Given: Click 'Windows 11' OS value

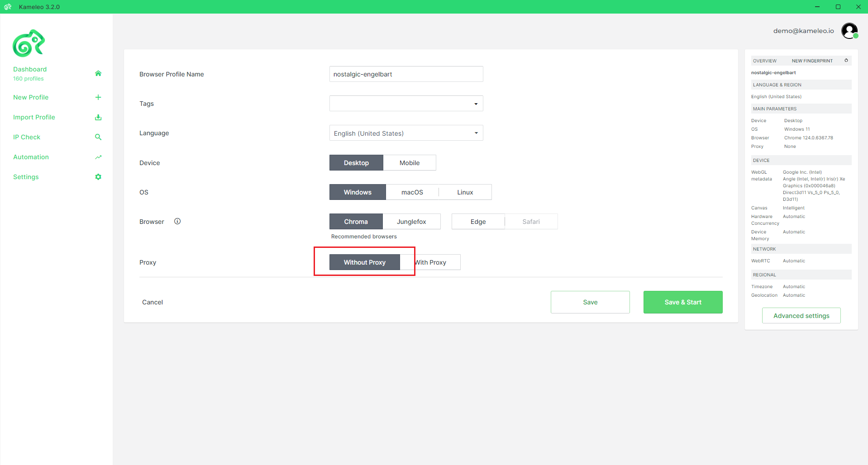Looking at the screenshot, I should point(797,129).
